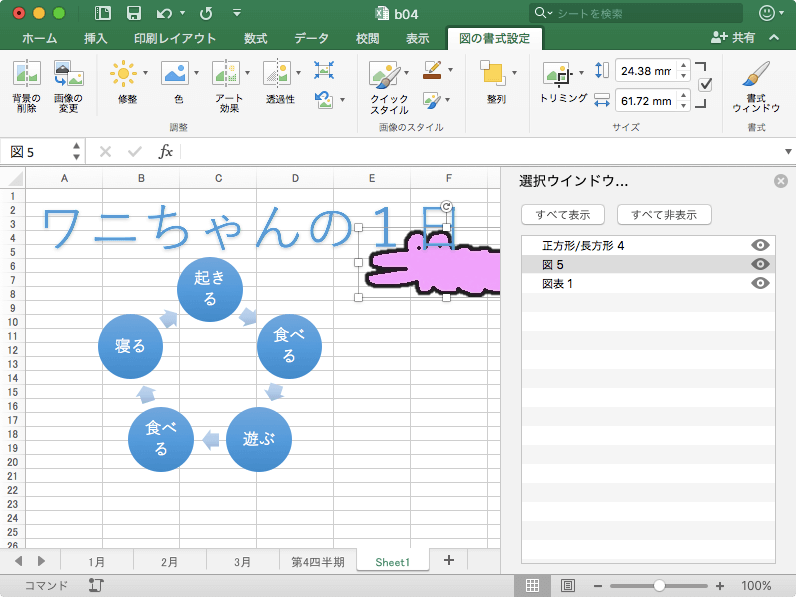
Task: Expand the Color (色) dropdown arrow
Action: pyautogui.click(x=196, y=73)
